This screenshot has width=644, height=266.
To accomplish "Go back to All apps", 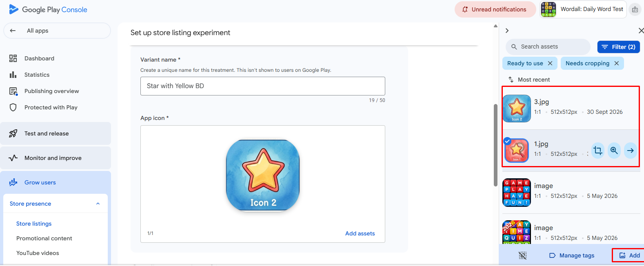I will pyautogui.click(x=57, y=31).
